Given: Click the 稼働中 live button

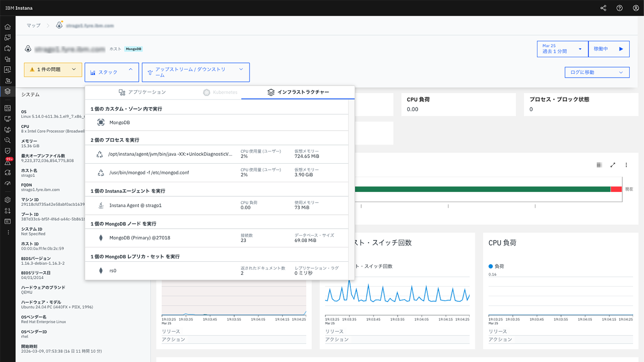Looking at the screenshot, I should click(x=609, y=49).
